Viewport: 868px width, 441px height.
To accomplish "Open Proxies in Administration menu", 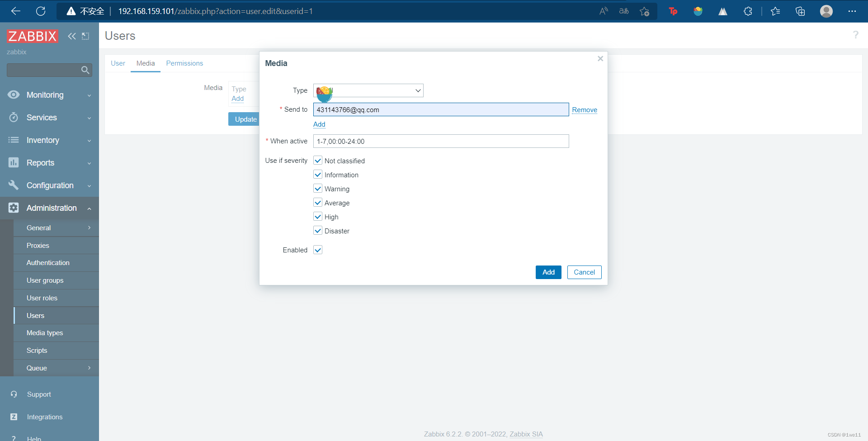I will (x=56, y=246).
